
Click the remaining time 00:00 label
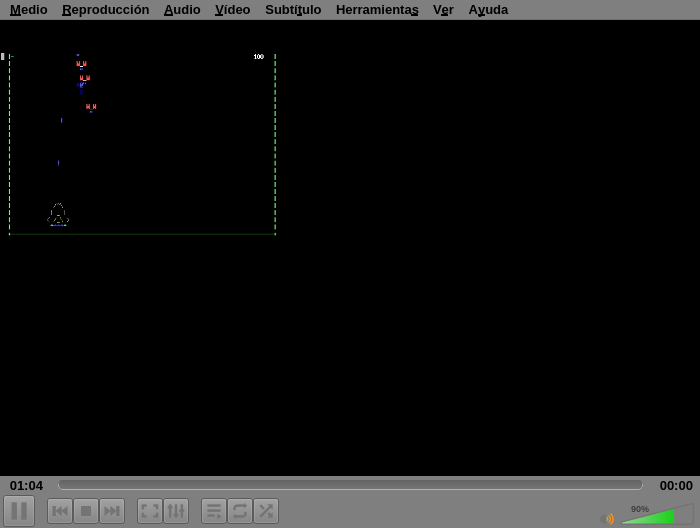pyautogui.click(x=676, y=486)
